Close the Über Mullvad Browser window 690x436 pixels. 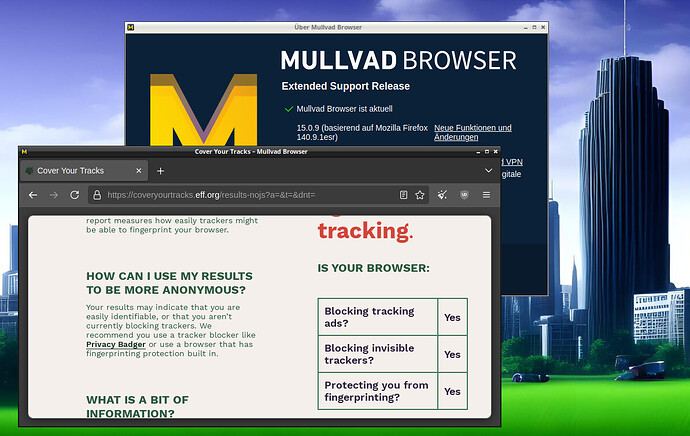pos(543,27)
